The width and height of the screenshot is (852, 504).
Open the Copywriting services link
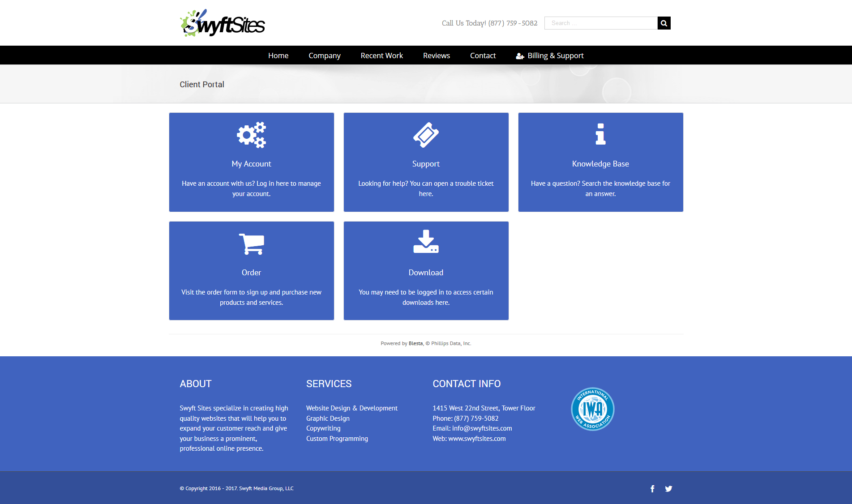tap(323, 428)
